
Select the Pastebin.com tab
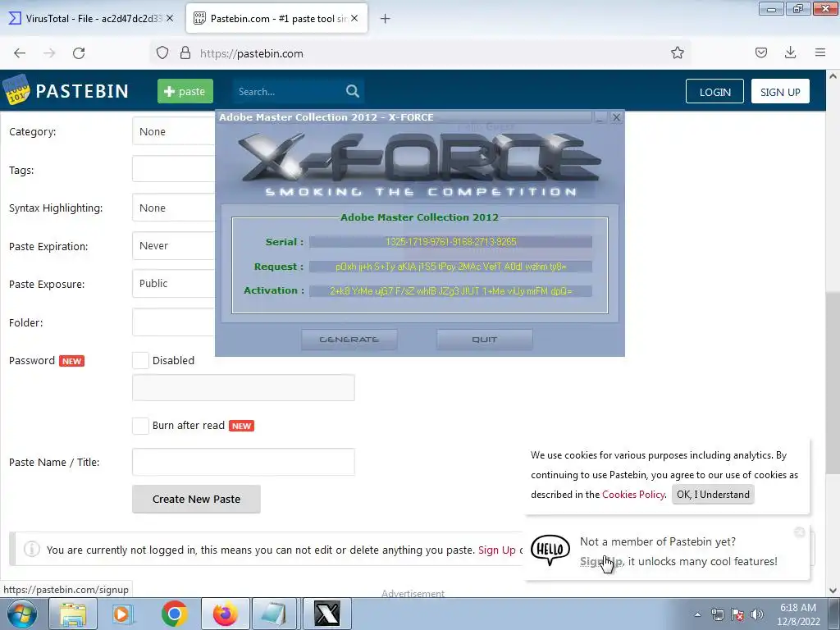(277, 18)
